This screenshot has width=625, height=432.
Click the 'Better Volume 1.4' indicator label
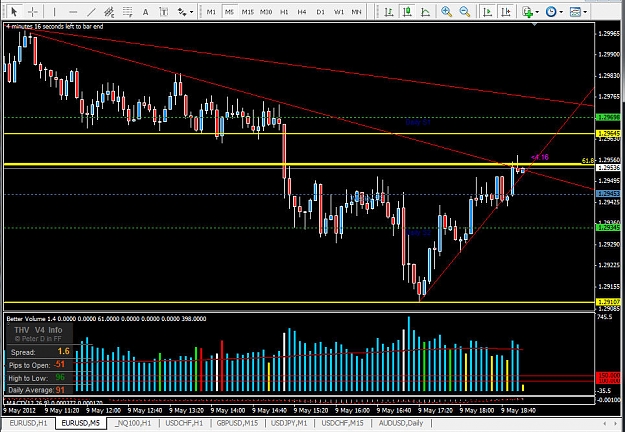[31, 319]
